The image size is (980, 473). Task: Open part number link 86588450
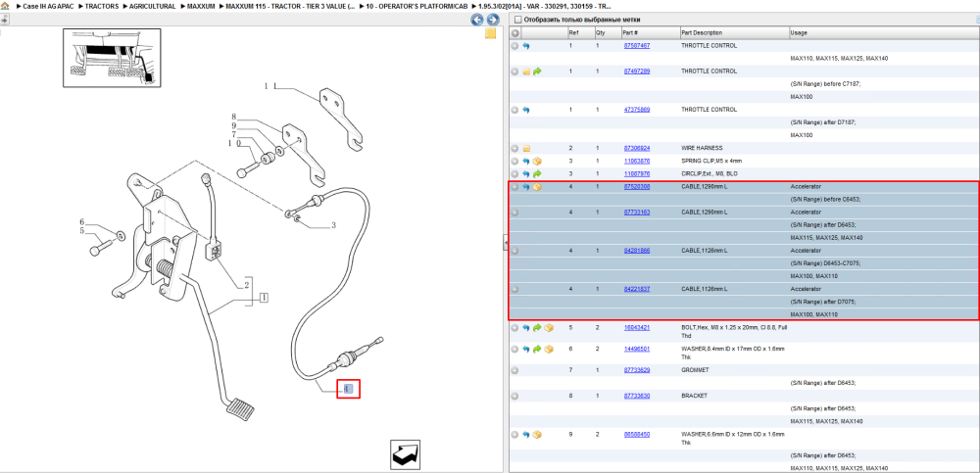pyautogui.click(x=636, y=434)
